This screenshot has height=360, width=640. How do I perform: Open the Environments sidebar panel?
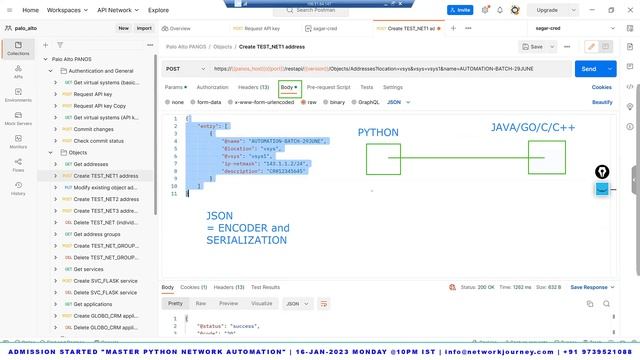[18, 95]
